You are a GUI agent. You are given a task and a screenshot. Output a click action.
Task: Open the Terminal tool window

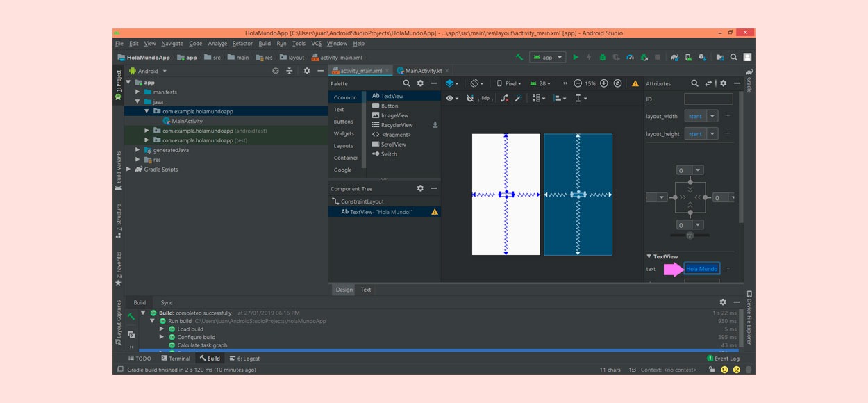click(175, 359)
